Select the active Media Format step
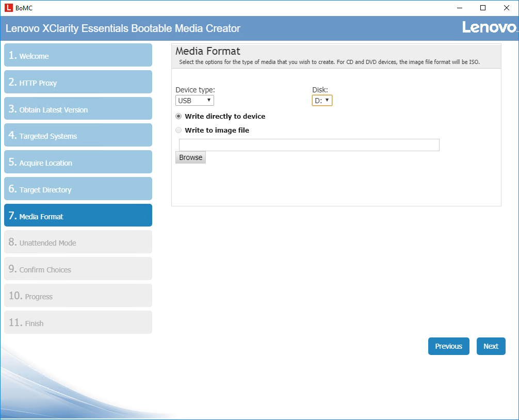Screen dimensions: 519x420 point(78,216)
